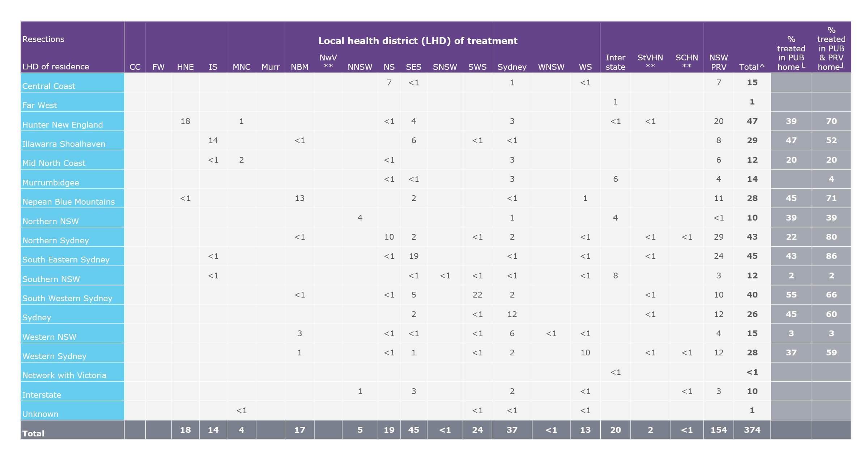Click the Hunter New England row header
868x470 pixels.
(62, 125)
